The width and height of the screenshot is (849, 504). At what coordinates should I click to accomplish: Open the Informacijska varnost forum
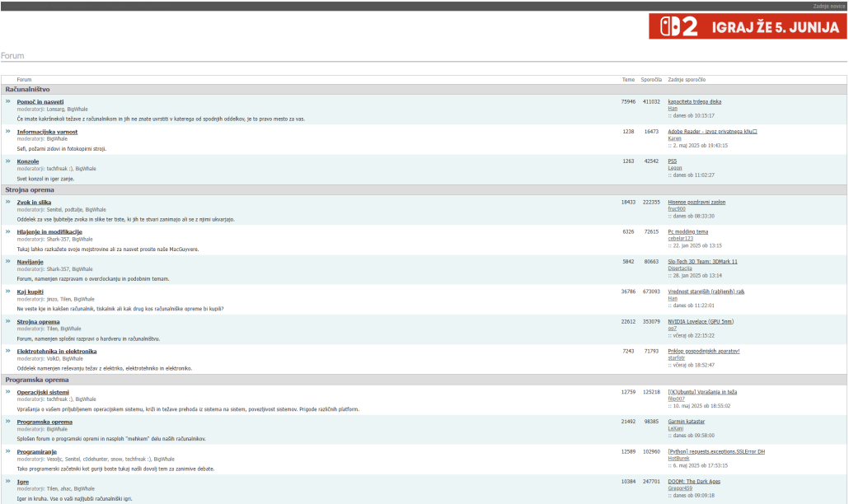[x=47, y=132]
